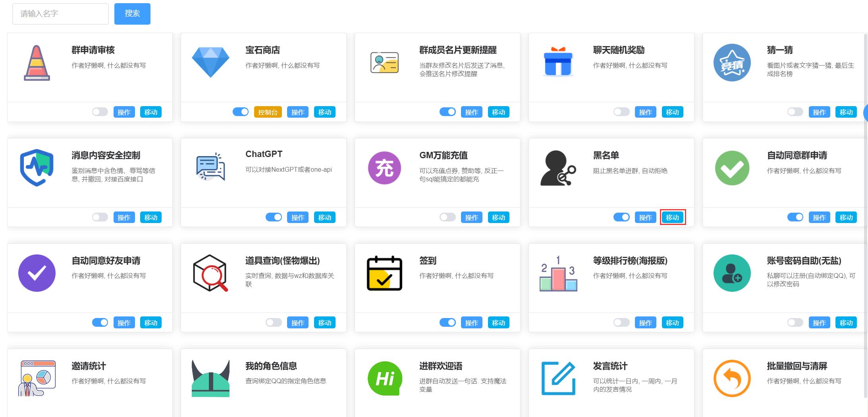Image resolution: width=868 pixels, height=417 pixels.
Task: Click the magnifier cube icon for 道具查询
Action: [x=210, y=273]
